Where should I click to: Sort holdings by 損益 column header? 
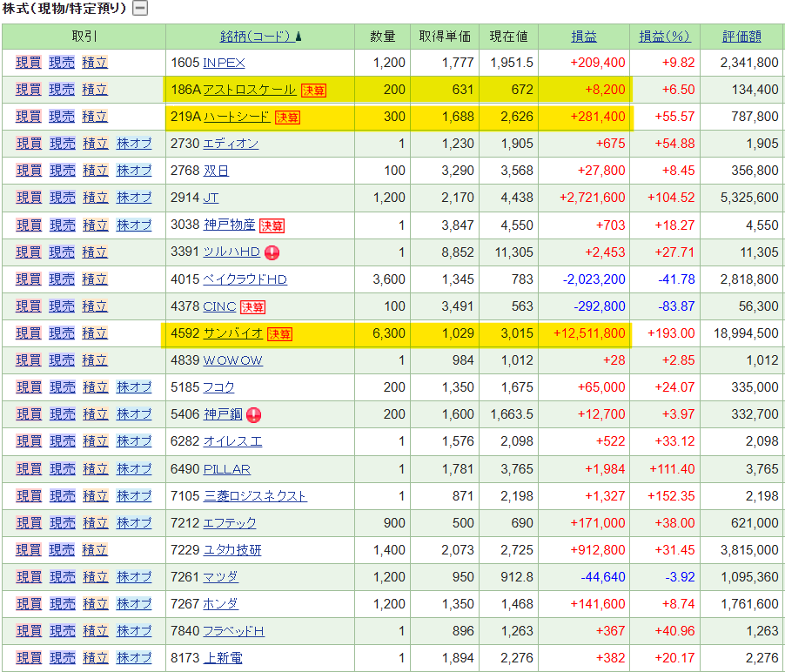point(583,37)
